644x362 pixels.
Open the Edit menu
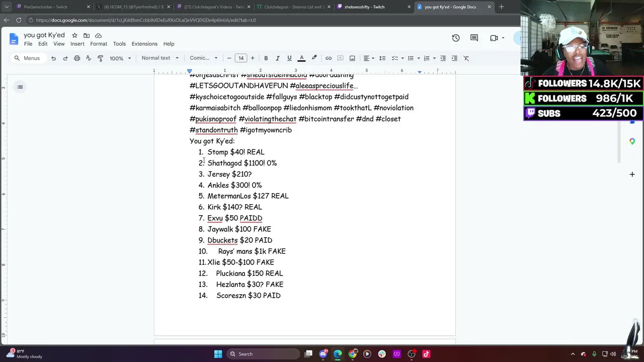[x=43, y=44]
